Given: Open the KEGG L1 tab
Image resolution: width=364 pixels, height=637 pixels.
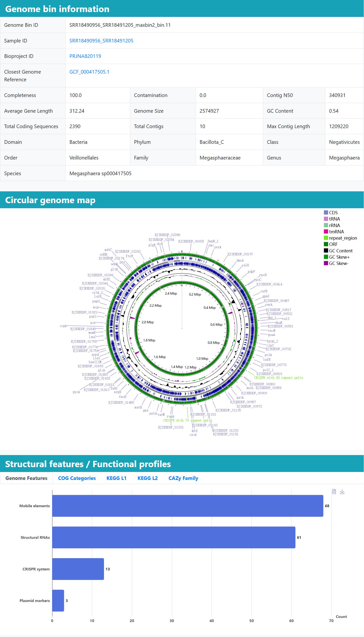Looking at the screenshot, I should coord(116,478).
